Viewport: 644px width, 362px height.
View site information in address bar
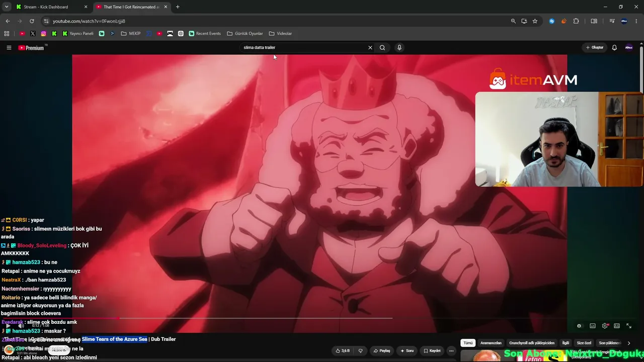(46, 21)
